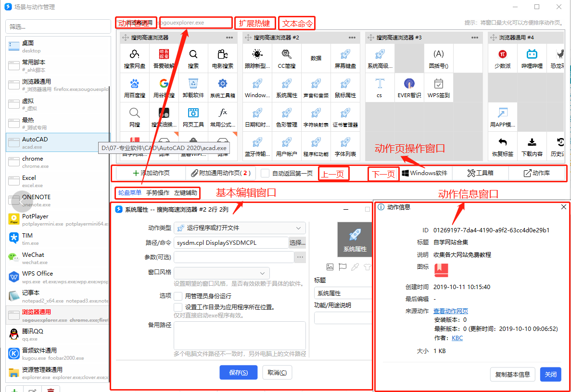Switch to the 手势操作 tab
This screenshot has width=571, height=392.
coord(158,192)
